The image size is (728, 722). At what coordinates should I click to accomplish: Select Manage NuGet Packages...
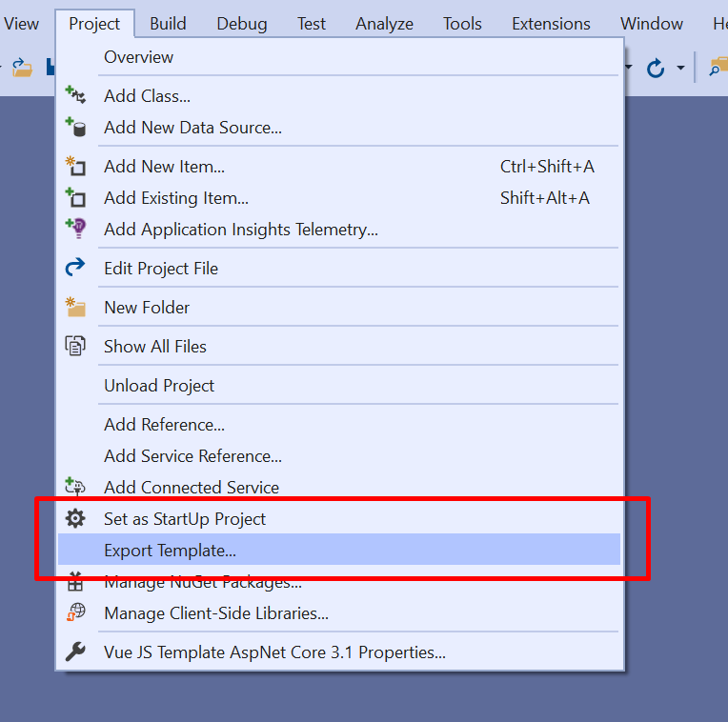point(339,582)
